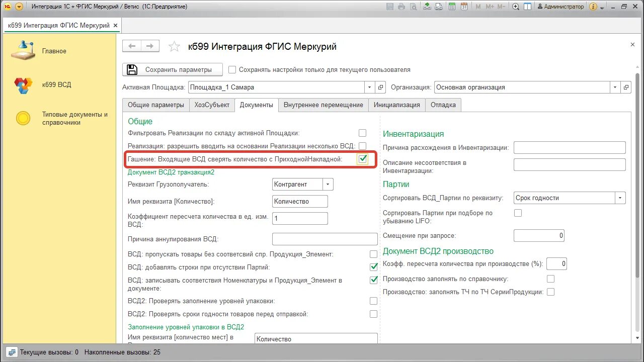This screenshot has height=362, width=644.
Task: Click the Print icon in title bar
Action: (401, 7)
